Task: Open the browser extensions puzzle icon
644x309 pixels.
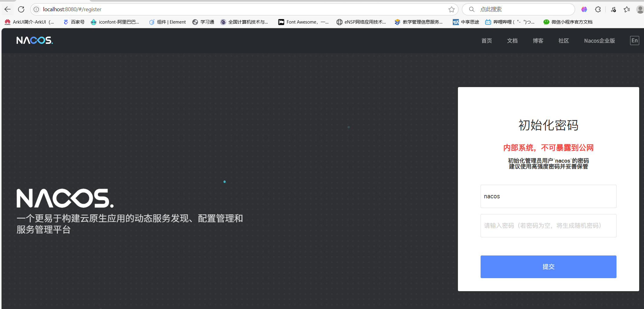Action: [x=598, y=9]
